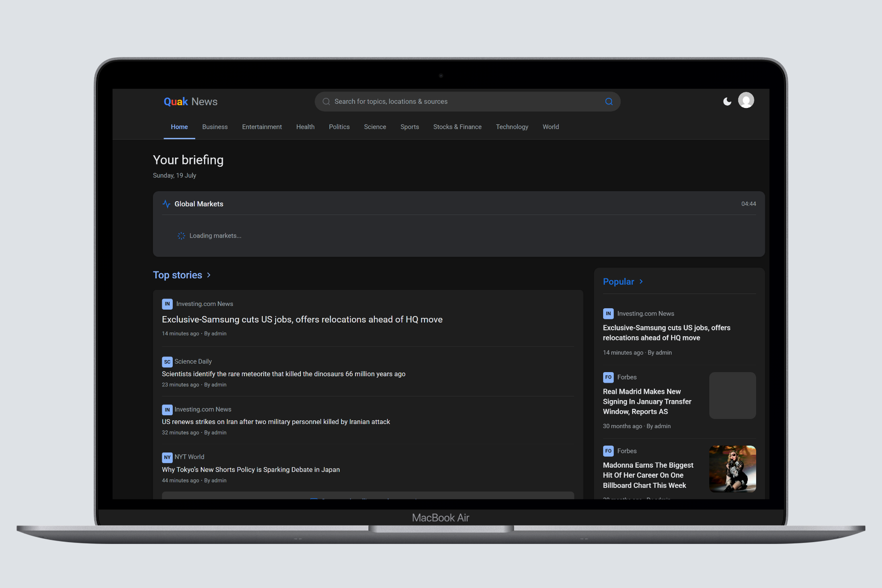Open Real Madrid new signing article

point(647,401)
